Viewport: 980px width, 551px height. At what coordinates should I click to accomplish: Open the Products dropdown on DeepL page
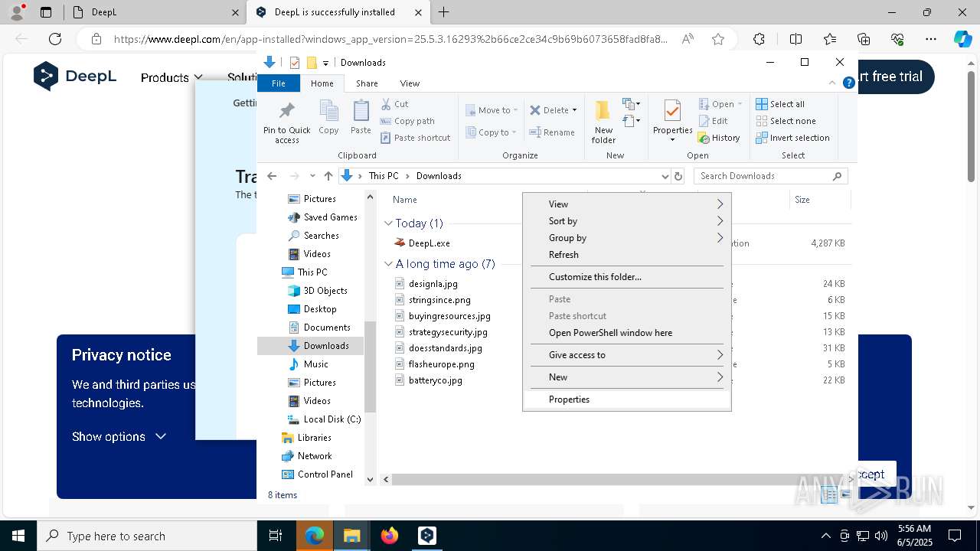171,77
